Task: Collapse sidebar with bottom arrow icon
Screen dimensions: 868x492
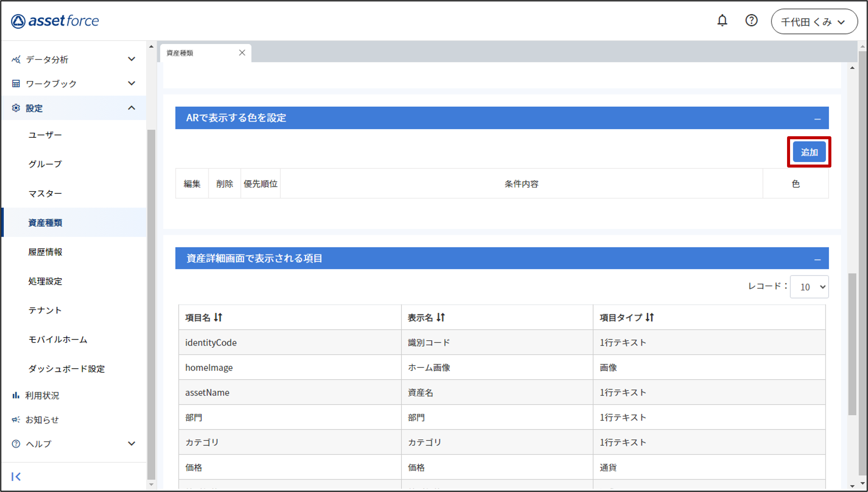Action: click(x=16, y=476)
